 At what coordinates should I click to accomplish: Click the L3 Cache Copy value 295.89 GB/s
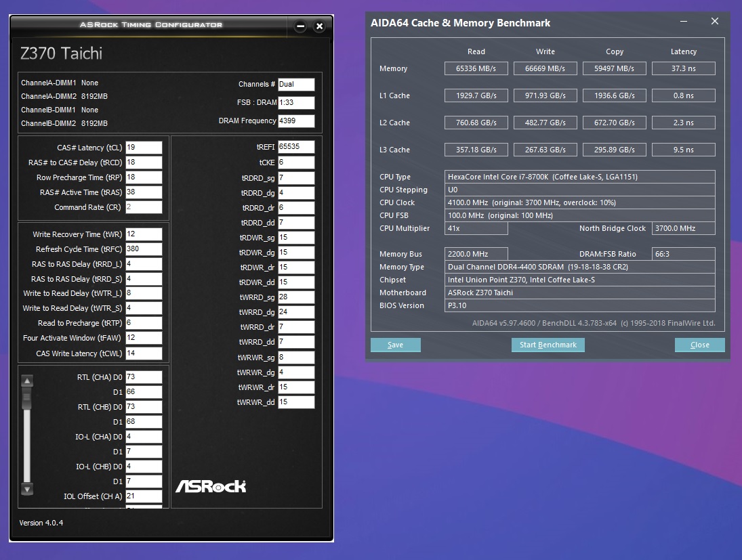tap(614, 150)
